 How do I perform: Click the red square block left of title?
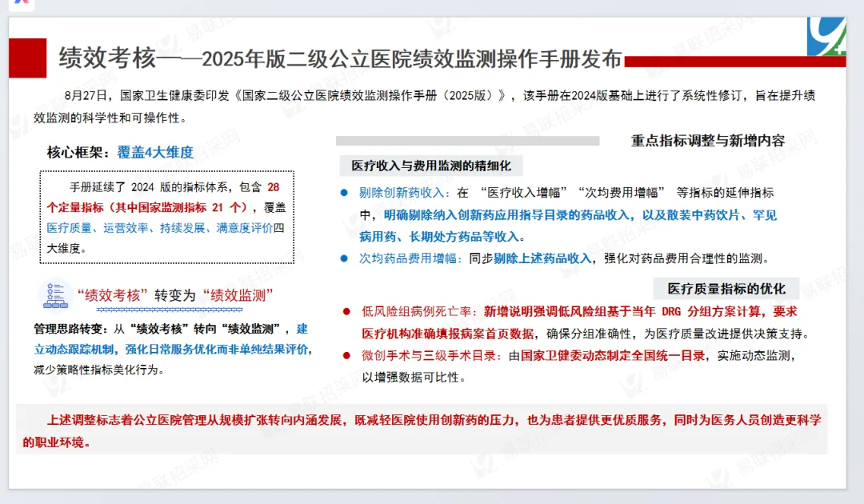click(27, 58)
